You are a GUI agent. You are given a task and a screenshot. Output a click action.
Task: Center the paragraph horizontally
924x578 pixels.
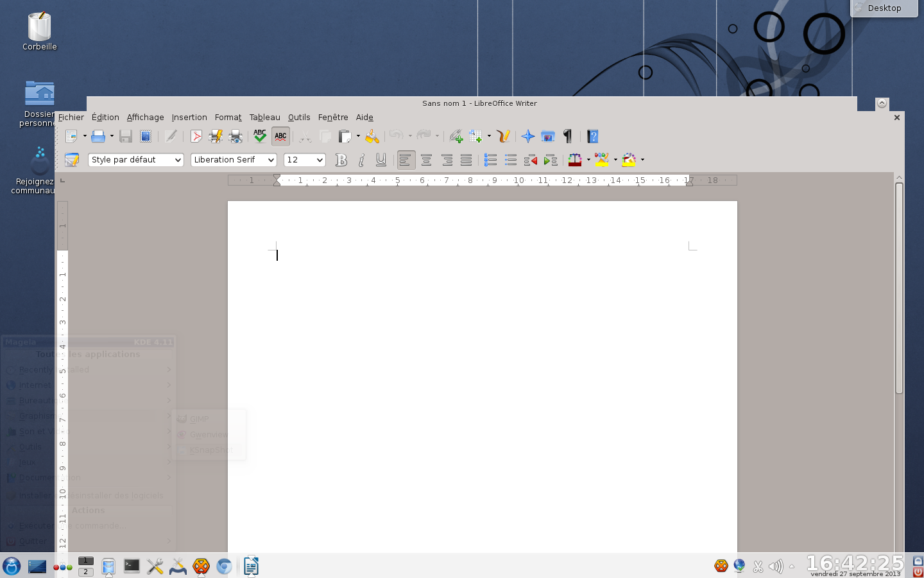[426, 160]
